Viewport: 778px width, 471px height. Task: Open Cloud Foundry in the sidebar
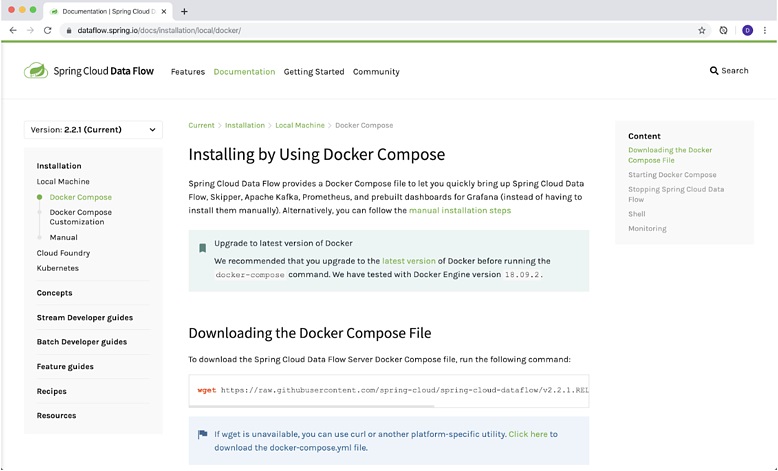[64, 253]
